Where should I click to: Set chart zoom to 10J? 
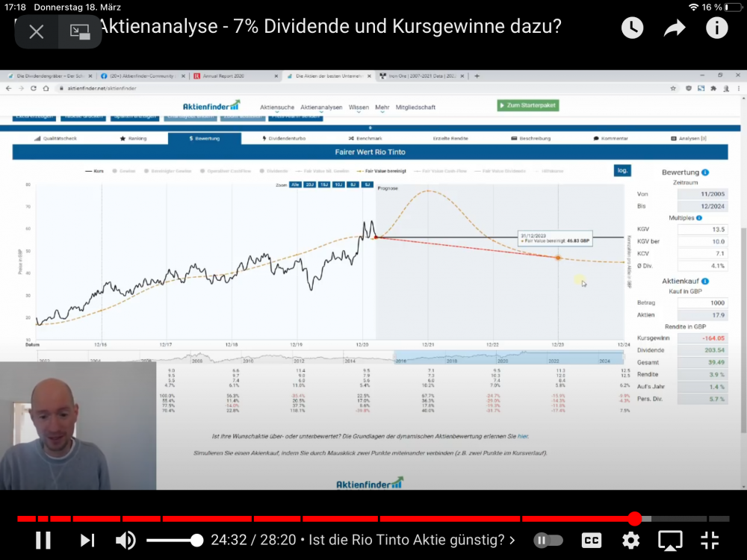[338, 184]
